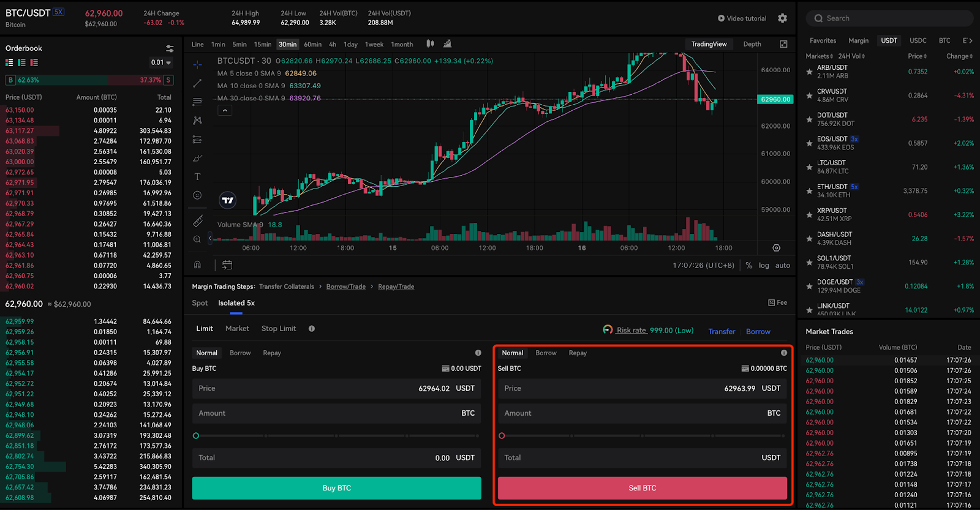Open the orderbook settings sliders icon
Viewport: 980px width, 510px height.
coord(170,48)
